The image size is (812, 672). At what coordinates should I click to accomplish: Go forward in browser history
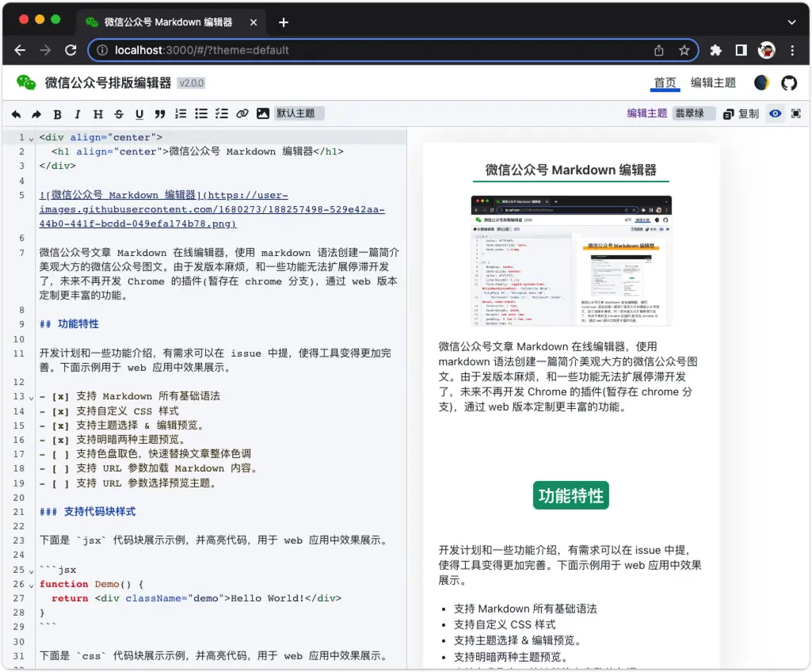[x=46, y=50]
